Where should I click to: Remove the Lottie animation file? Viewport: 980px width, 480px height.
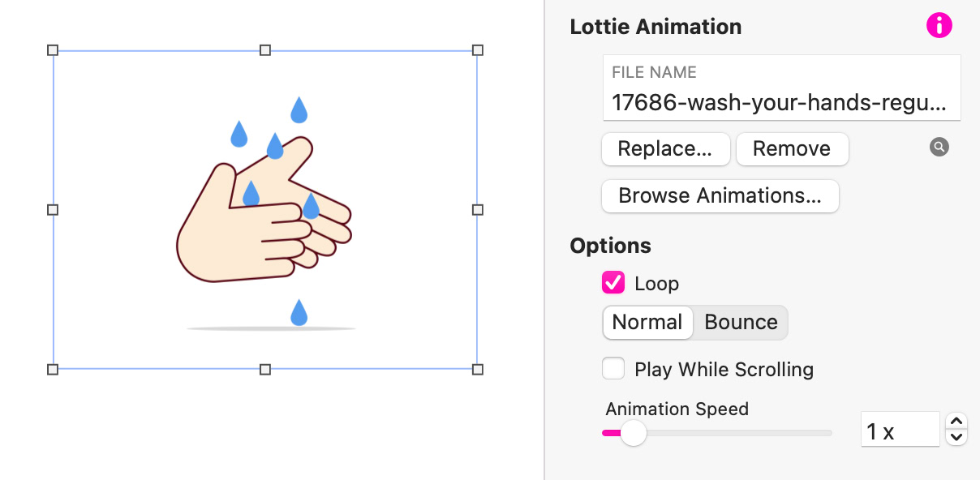pyautogui.click(x=792, y=149)
